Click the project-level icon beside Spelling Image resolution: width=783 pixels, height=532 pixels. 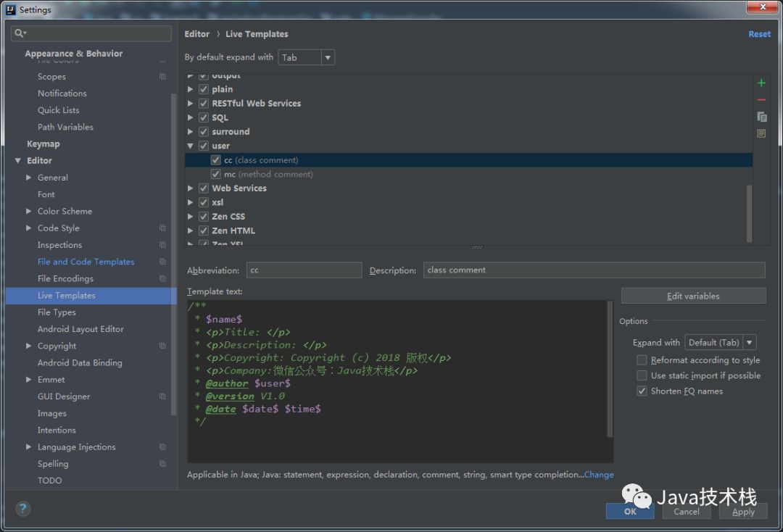pyautogui.click(x=162, y=464)
